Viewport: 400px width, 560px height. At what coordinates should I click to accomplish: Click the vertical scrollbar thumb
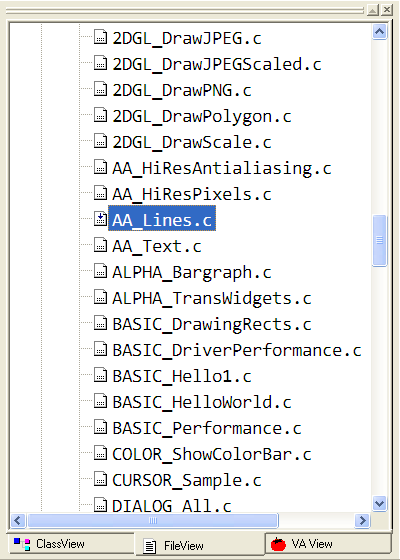[379, 240]
